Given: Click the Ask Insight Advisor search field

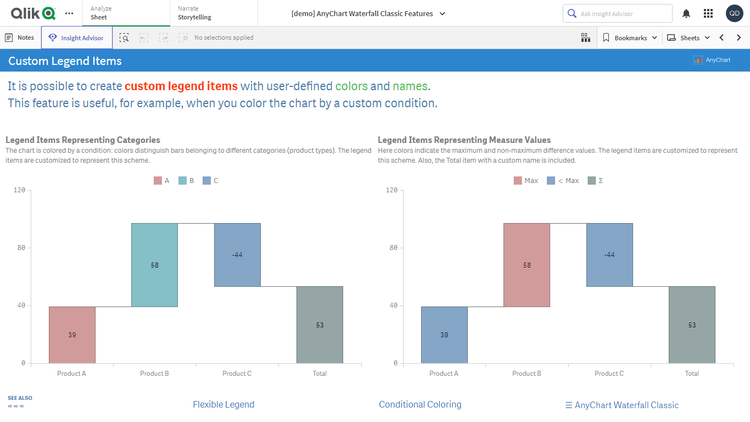Looking at the screenshot, I should point(616,13).
